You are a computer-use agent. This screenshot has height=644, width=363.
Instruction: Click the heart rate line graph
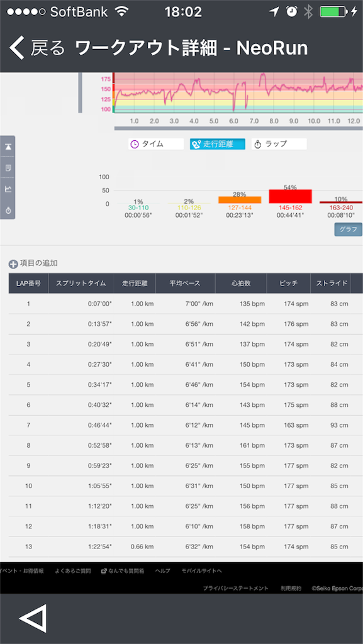[x=238, y=92]
